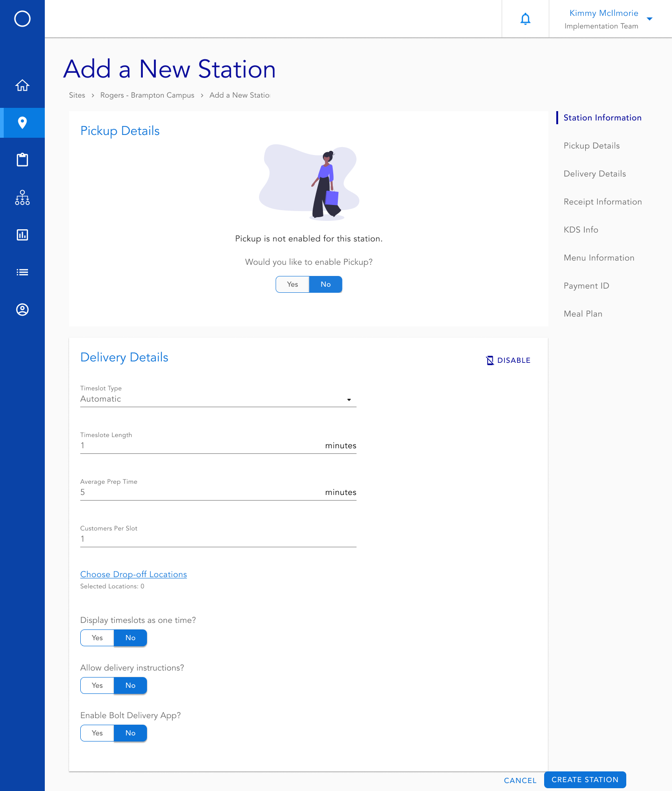Open the bar chart reports icon
Image resolution: width=672 pixels, height=791 pixels.
pos(22,235)
